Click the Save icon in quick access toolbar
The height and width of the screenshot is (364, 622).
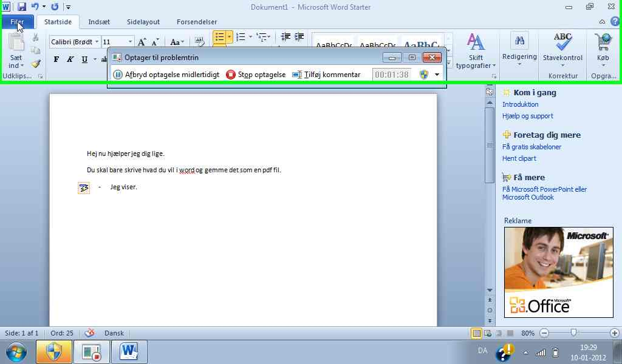point(21,6)
